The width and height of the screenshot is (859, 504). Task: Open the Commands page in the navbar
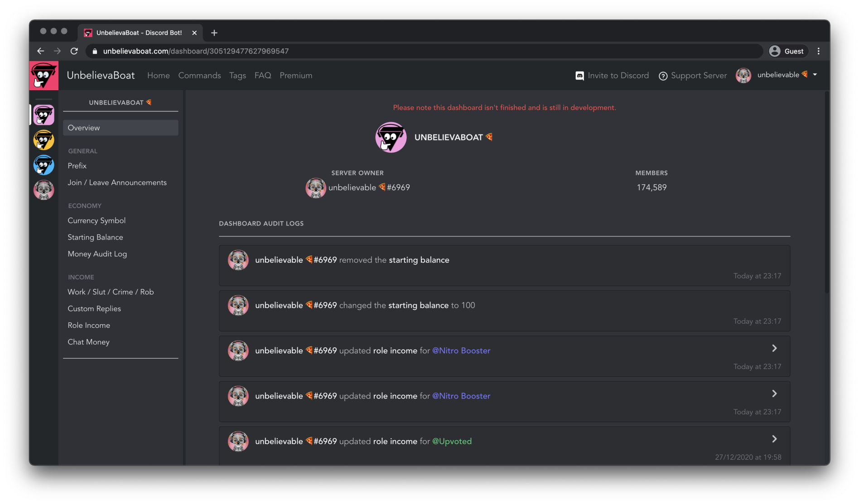click(199, 76)
